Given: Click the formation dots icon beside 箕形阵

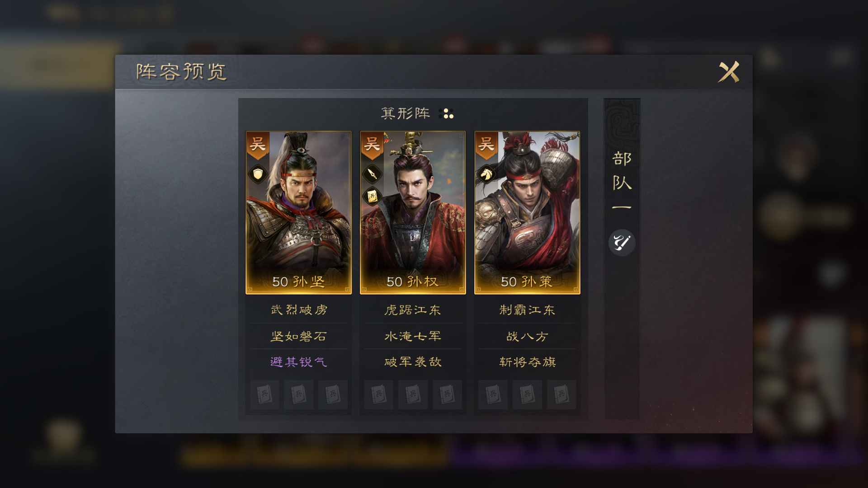Looking at the screenshot, I should (447, 113).
